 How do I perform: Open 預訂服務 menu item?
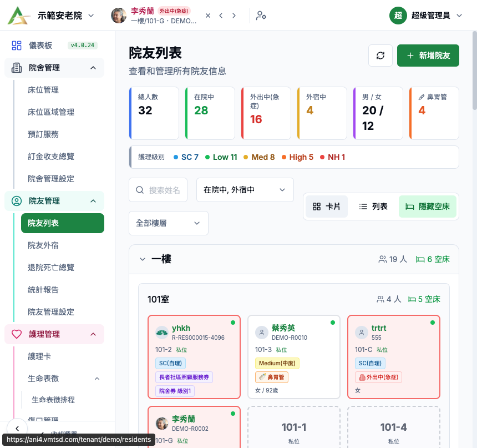coord(43,134)
